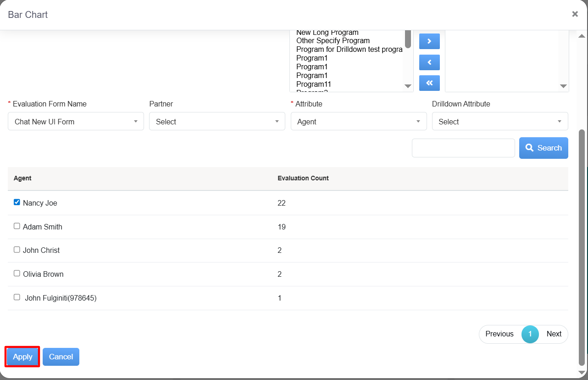Go to the Next page
This screenshot has height=380, width=588.
click(554, 334)
